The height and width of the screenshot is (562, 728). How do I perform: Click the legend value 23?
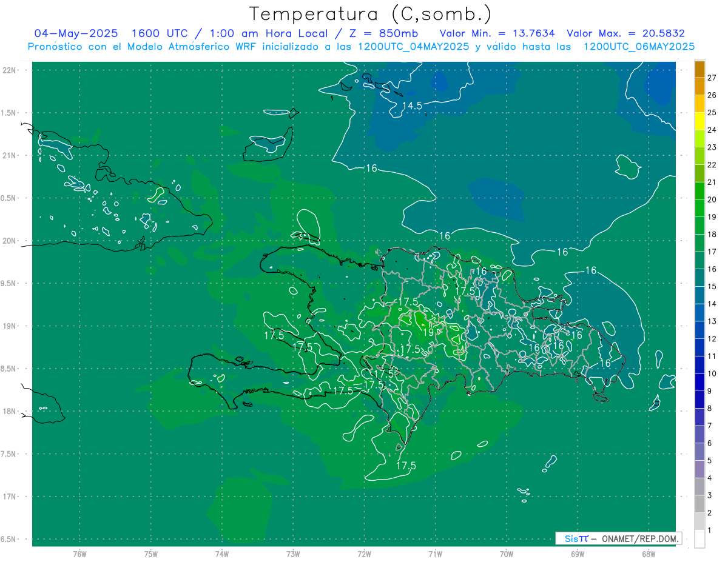point(713,147)
